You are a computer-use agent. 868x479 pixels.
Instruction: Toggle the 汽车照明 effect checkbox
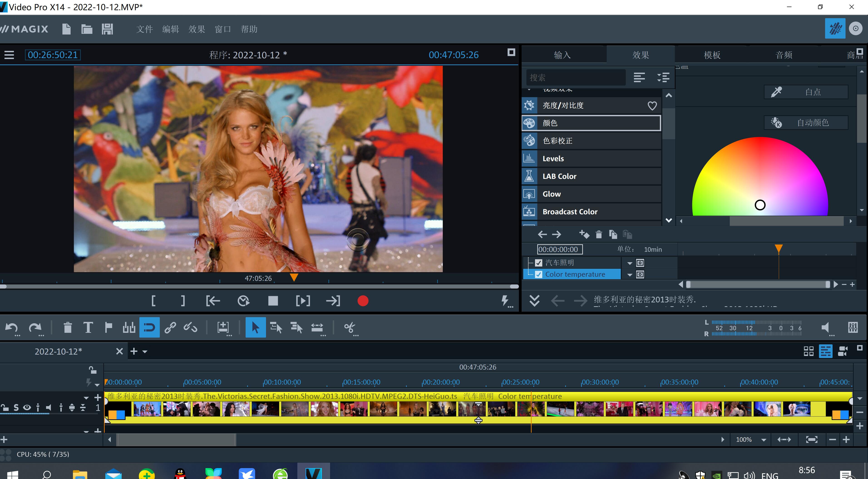tap(538, 263)
